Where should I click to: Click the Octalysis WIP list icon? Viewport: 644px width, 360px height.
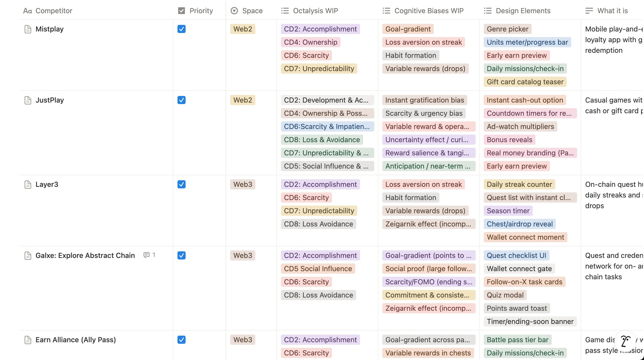(285, 11)
